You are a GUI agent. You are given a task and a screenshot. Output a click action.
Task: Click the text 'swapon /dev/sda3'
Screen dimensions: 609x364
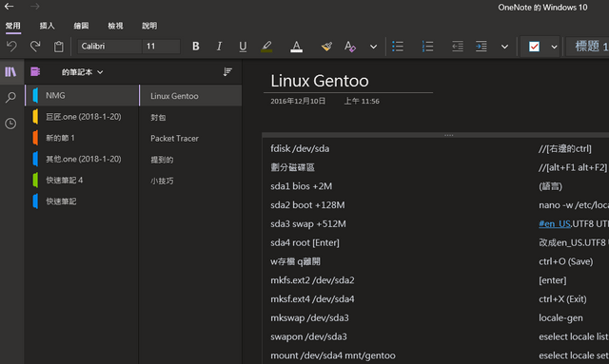308,336
